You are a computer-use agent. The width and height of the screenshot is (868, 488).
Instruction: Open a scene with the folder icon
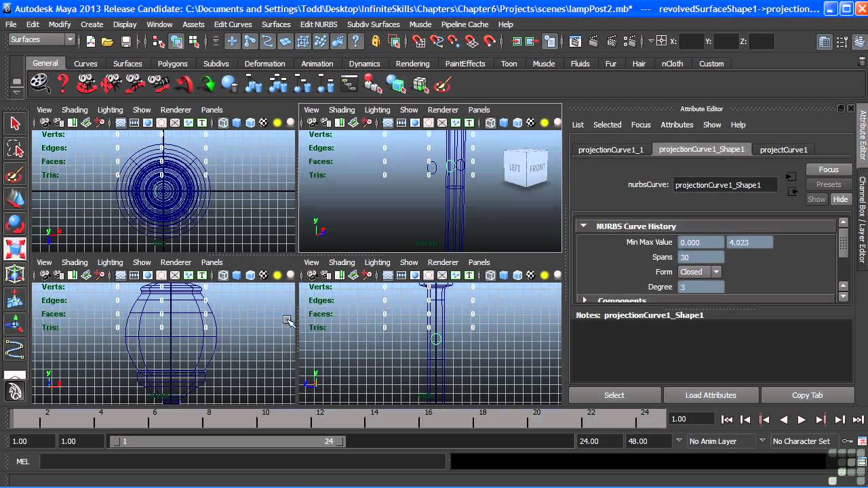tap(107, 42)
